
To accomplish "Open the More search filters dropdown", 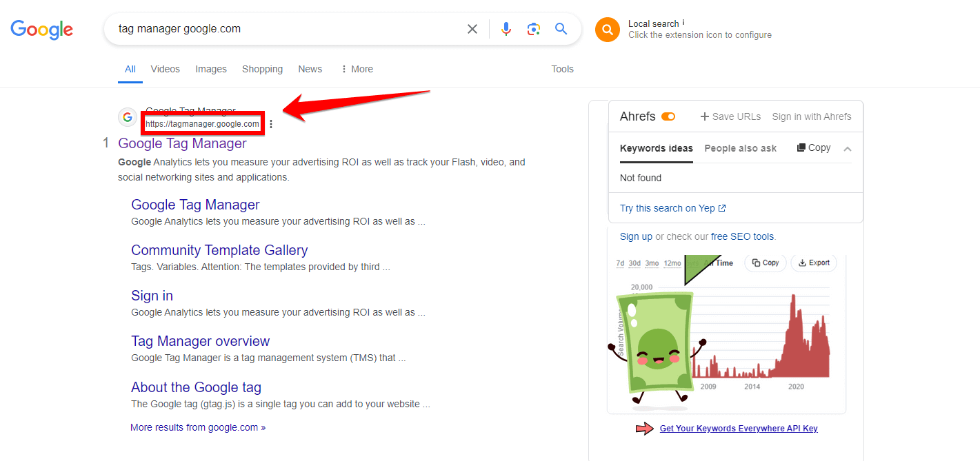I will pyautogui.click(x=357, y=69).
